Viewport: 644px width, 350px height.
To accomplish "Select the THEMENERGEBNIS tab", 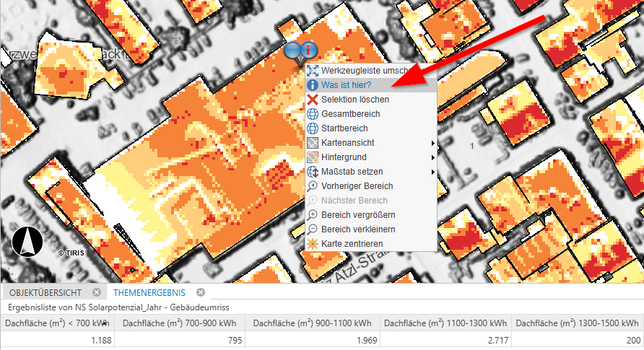I will pos(149,293).
